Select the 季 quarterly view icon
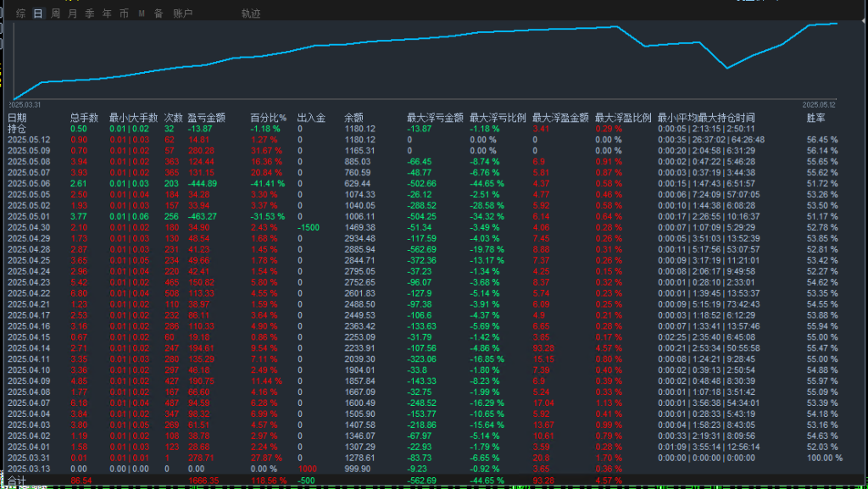The width and height of the screenshot is (868, 489). (89, 12)
